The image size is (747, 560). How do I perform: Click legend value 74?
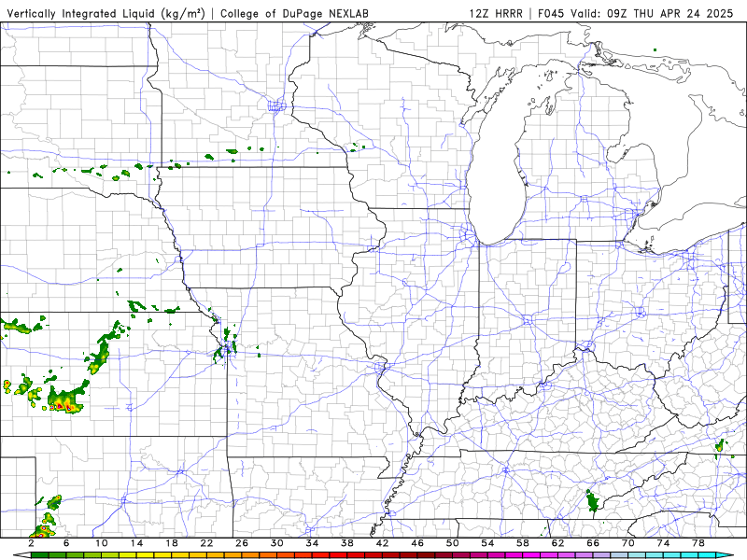click(x=664, y=543)
